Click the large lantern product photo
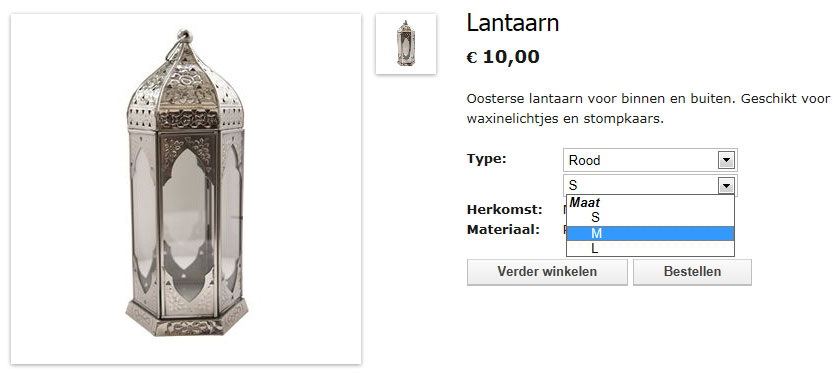 tap(186, 189)
